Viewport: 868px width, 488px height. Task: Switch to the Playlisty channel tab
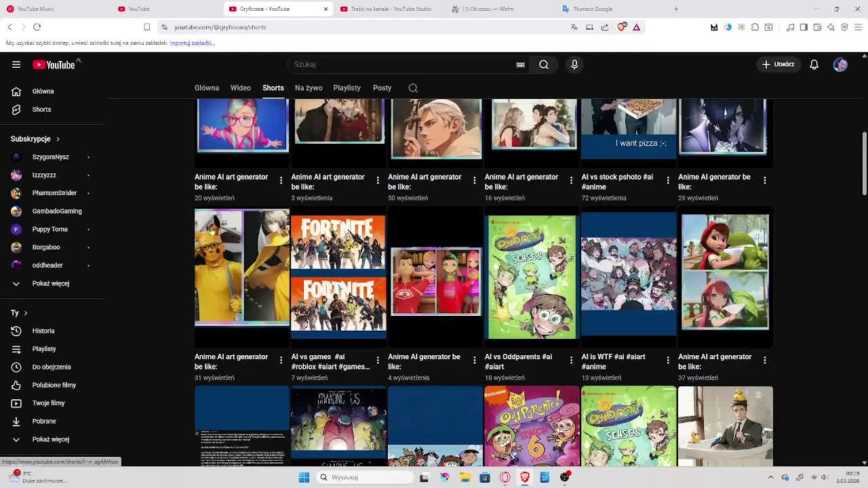(x=347, y=88)
